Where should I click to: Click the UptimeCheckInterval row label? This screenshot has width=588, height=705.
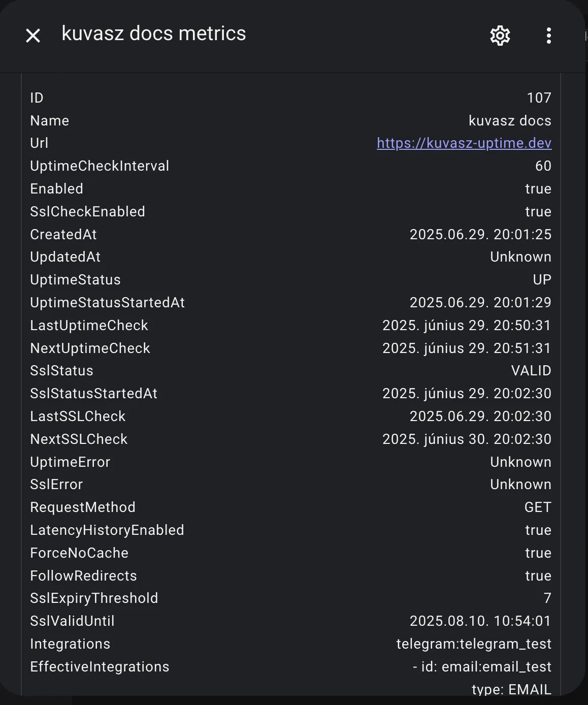[x=100, y=166]
